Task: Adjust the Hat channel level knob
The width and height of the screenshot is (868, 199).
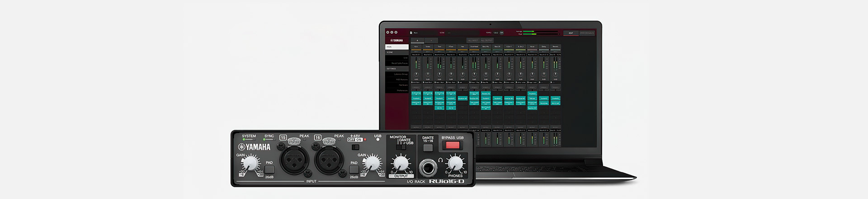Action: 462,75
